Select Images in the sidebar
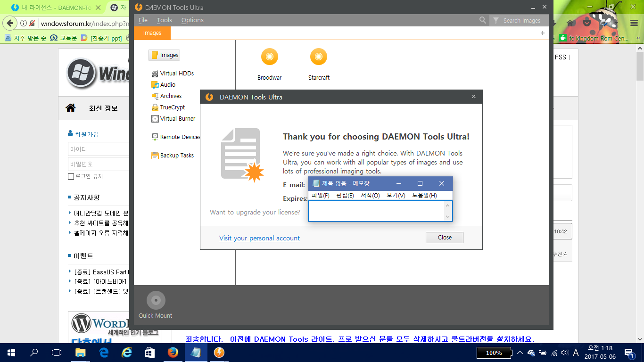This screenshot has width=644, height=362. click(x=165, y=55)
